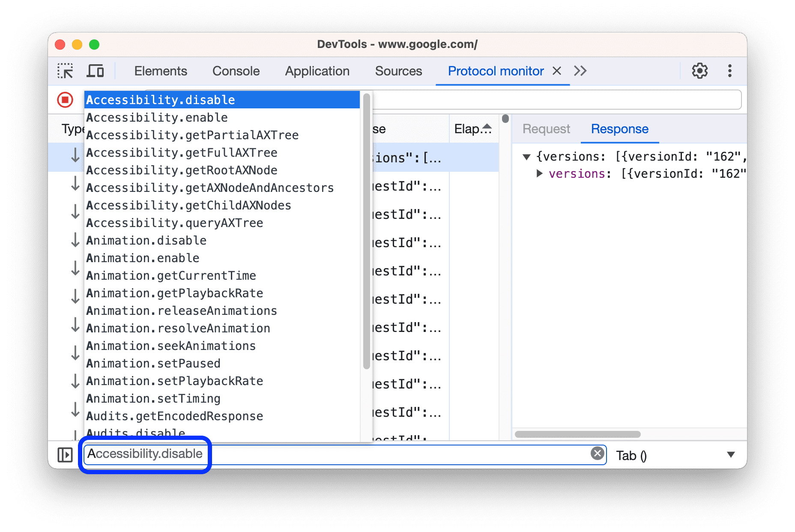Open the customize DevTools three-dot menu
The width and height of the screenshot is (795, 532).
click(729, 71)
